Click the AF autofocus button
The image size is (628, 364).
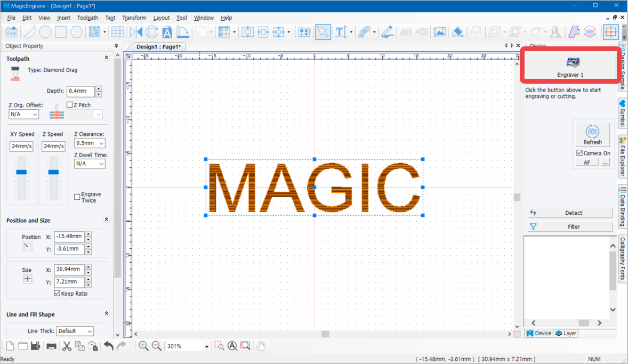pyautogui.click(x=587, y=163)
